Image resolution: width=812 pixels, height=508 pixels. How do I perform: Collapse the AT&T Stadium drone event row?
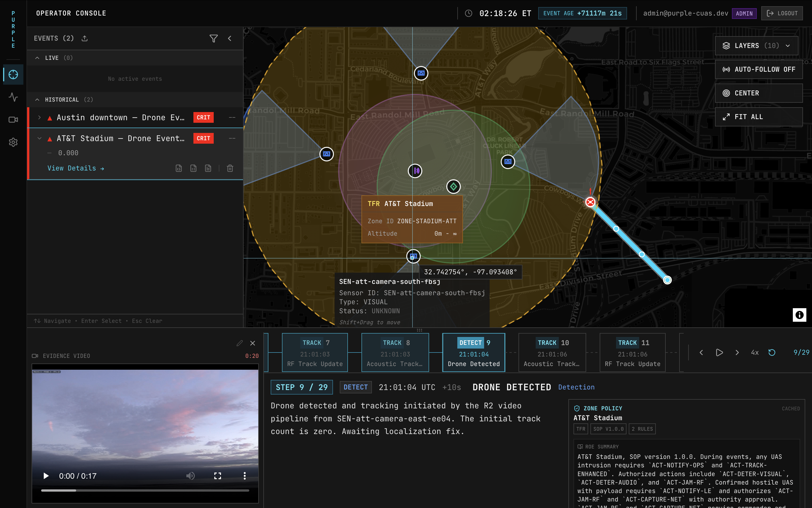(x=39, y=138)
